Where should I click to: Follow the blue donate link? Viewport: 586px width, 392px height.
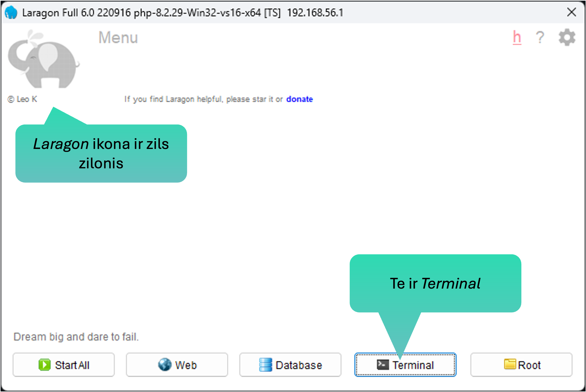[300, 99]
